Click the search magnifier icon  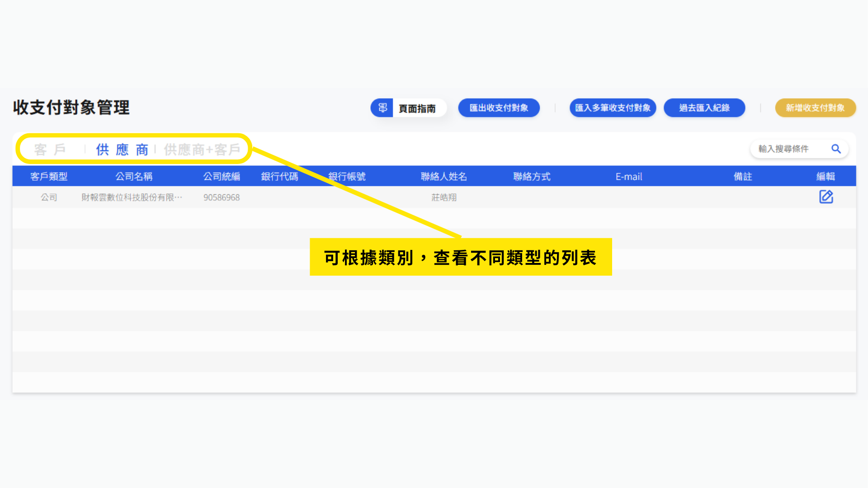point(836,149)
